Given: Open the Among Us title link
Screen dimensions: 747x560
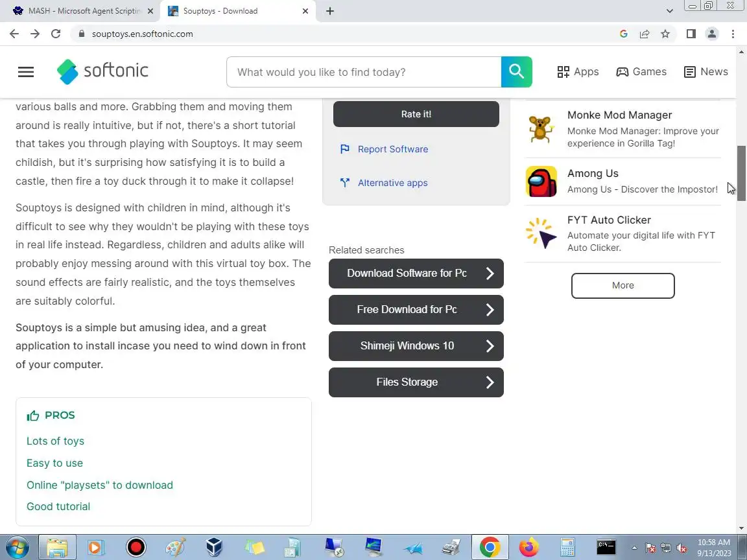Looking at the screenshot, I should 593,173.
